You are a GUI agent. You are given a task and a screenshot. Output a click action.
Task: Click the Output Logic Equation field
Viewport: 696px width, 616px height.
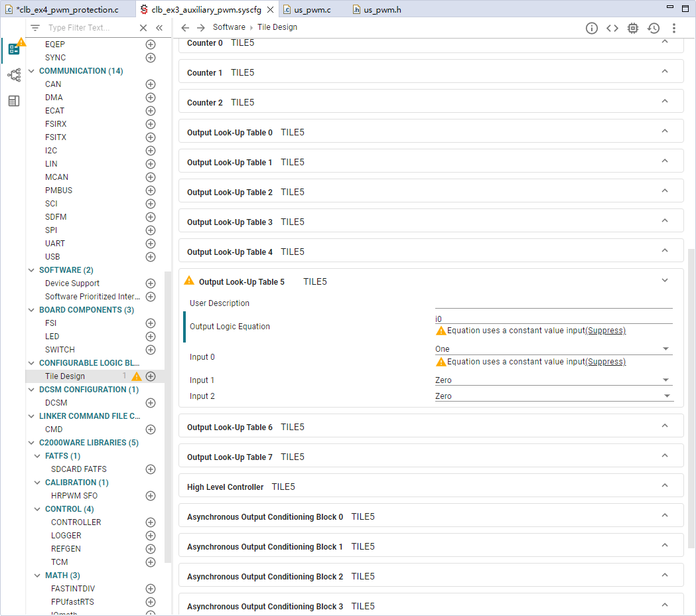(x=553, y=319)
